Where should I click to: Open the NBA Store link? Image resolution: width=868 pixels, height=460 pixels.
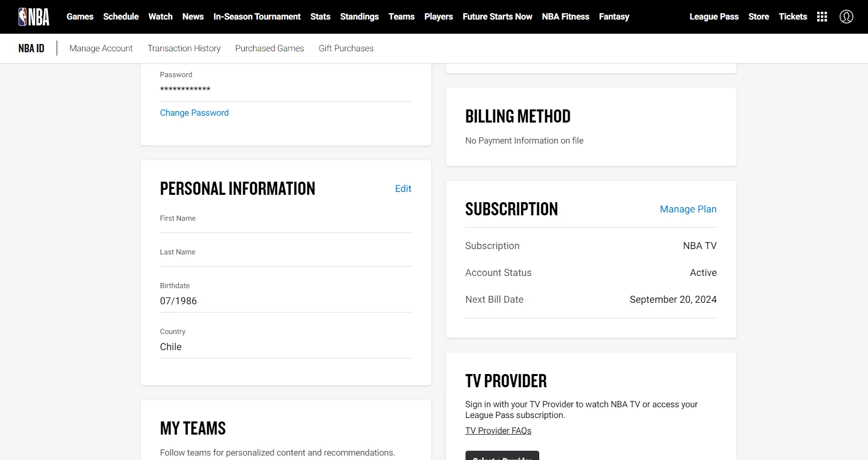point(759,17)
